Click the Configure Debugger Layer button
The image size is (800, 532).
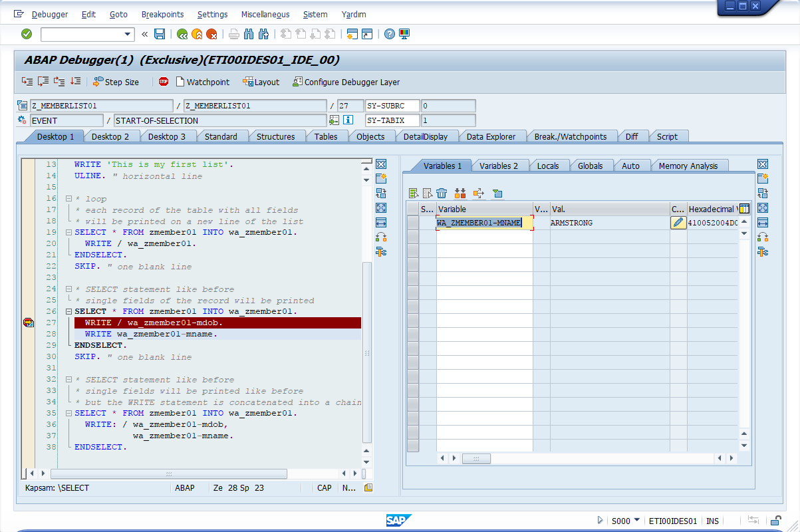click(346, 82)
